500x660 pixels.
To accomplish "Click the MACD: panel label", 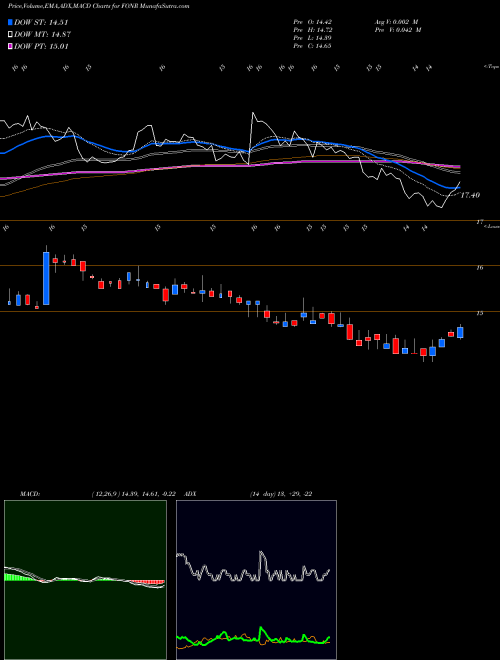I will pyautogui.click(x=30, y=494).
